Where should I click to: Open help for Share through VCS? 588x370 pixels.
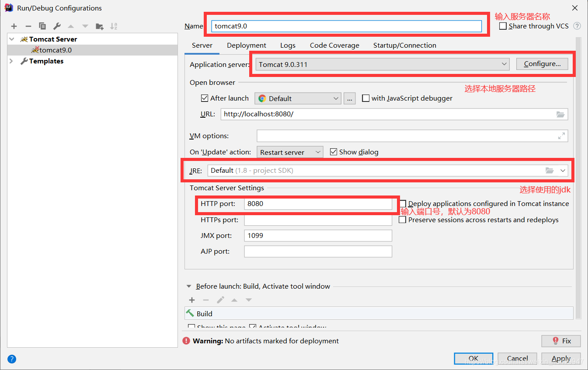pyautogui.click(x=577, y=26)
